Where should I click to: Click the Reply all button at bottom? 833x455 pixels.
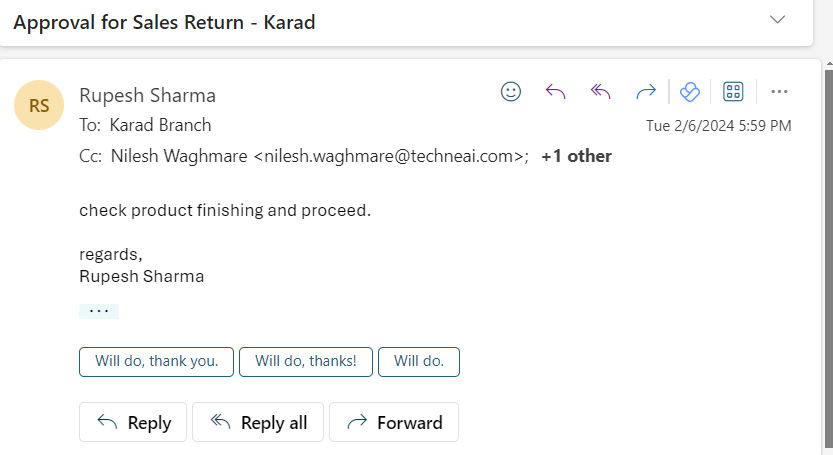[258, 422]
